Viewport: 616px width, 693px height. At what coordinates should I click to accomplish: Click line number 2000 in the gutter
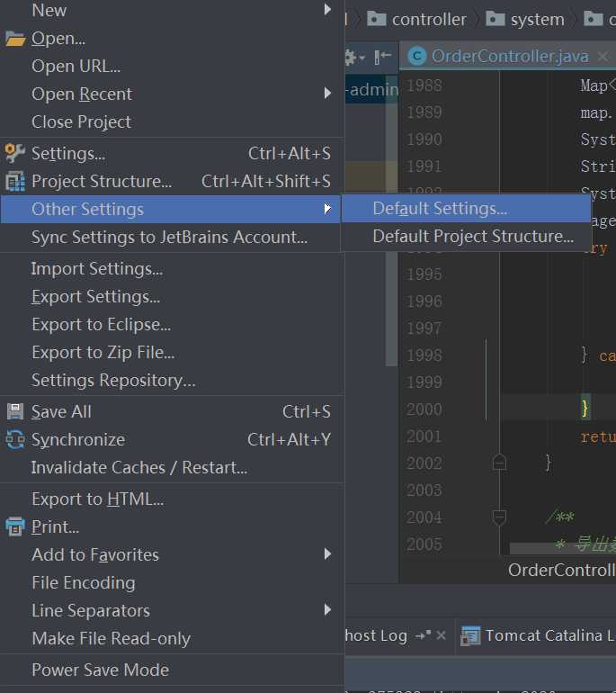pyautogui.click(x=424, y=409)
